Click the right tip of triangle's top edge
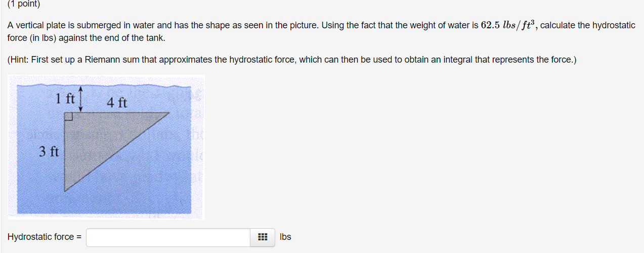 click(x=167, y=113)
